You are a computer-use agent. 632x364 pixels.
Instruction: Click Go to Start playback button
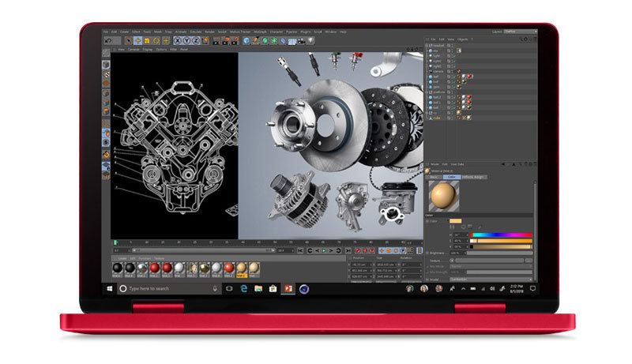point(300,251)
